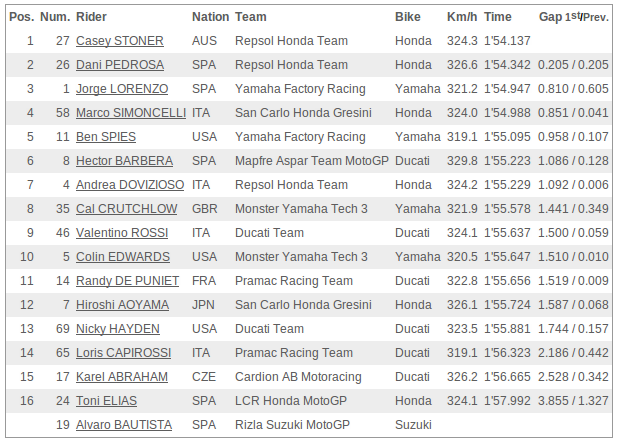
Task: Open Colin EDWARDS rider link
Action: pos(123,257)
